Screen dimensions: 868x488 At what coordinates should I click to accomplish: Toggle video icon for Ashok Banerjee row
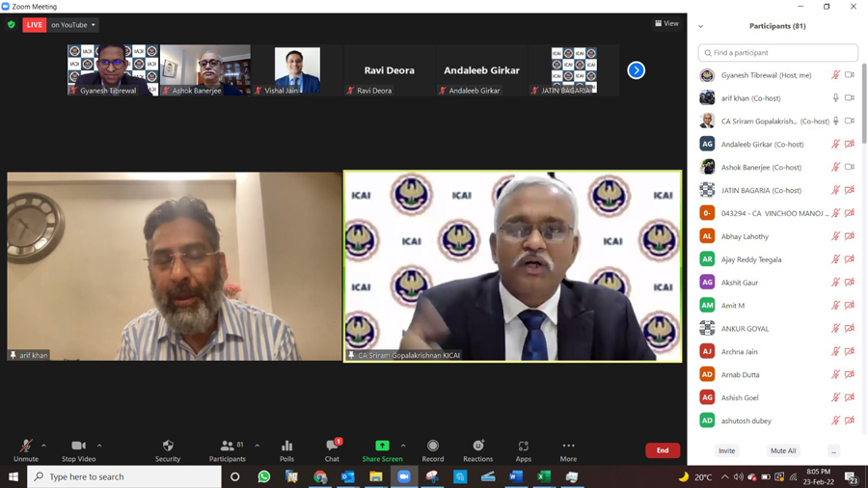click(850, 167)
